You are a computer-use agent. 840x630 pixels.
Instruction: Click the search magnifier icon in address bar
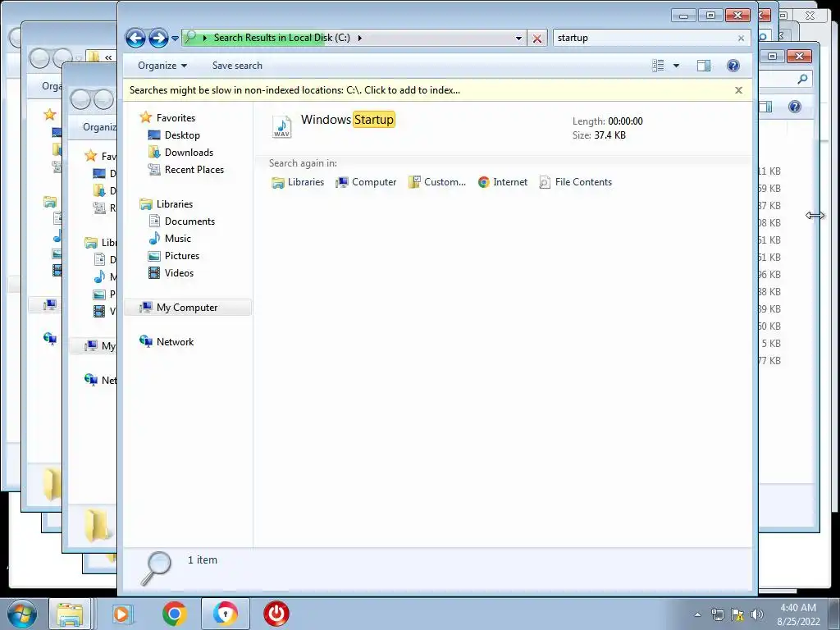[190, 38]
